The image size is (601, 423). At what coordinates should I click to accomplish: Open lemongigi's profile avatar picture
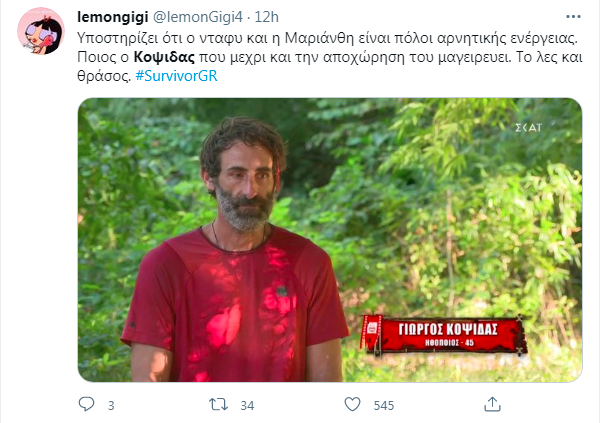point(41,31)
